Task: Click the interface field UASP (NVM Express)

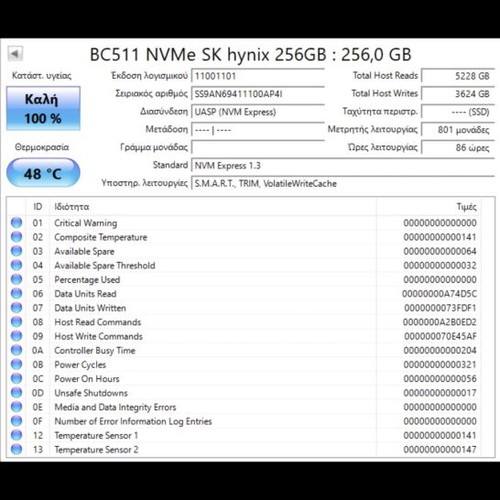Action: [258, 112]
